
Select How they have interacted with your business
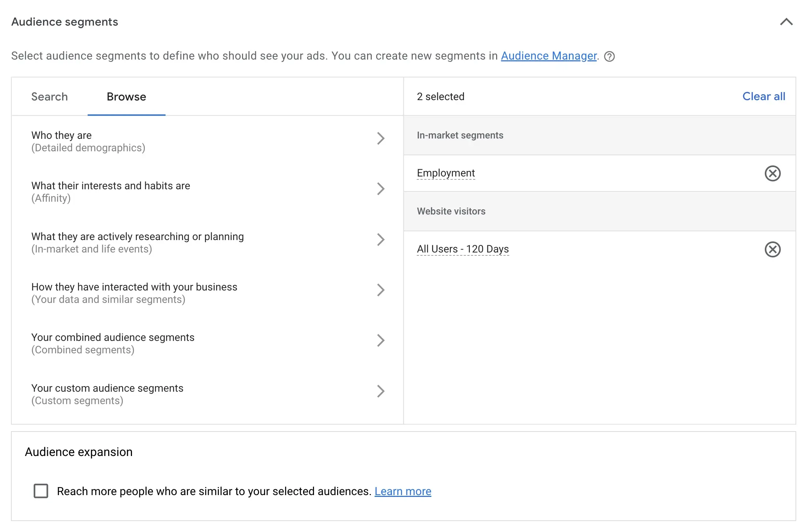[134, 287]
